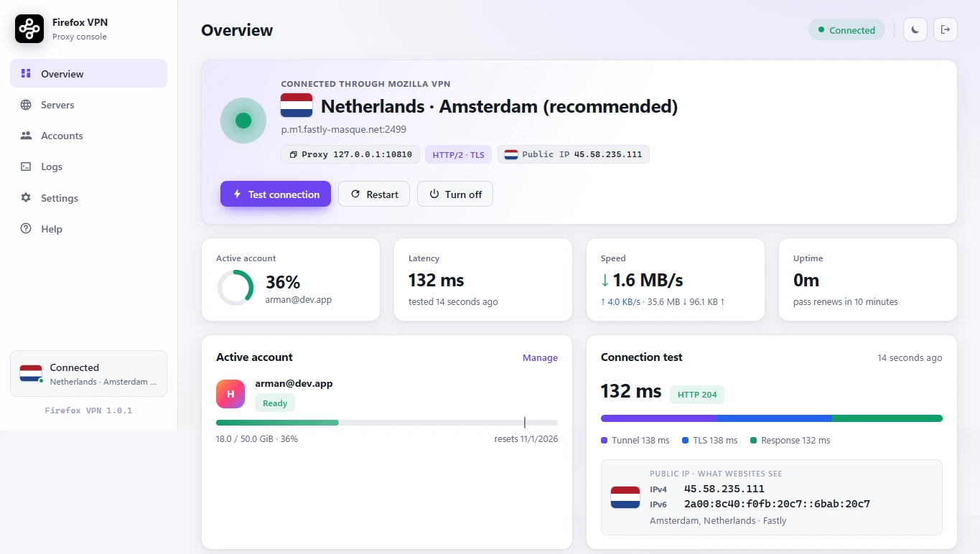980x554 pixels.
Task: Click the Latency 132 ms card
Action: (483, 280)
